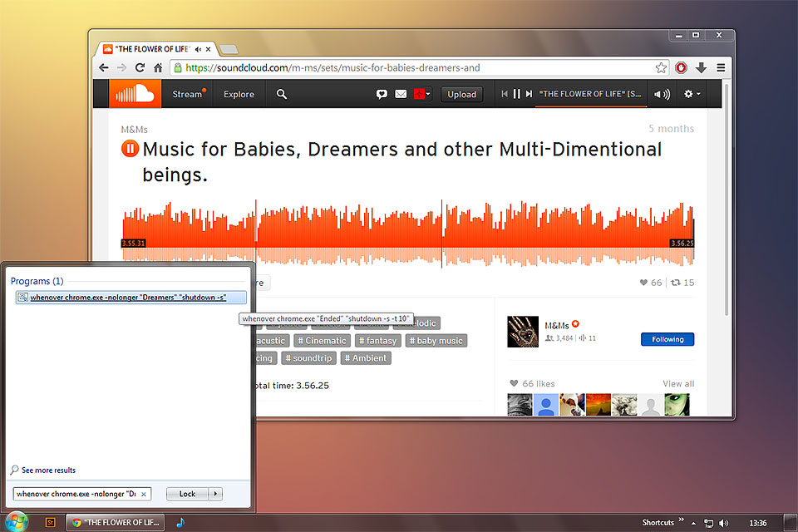Screen dimensions: 798x532
Task: Select the # Cinematic tag
Action: click(321, 341)
